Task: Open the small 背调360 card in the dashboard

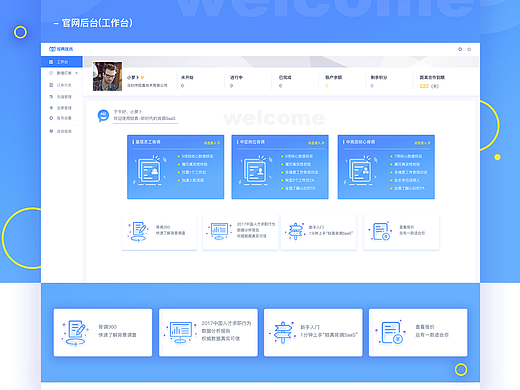Action: tap(159, 232)
